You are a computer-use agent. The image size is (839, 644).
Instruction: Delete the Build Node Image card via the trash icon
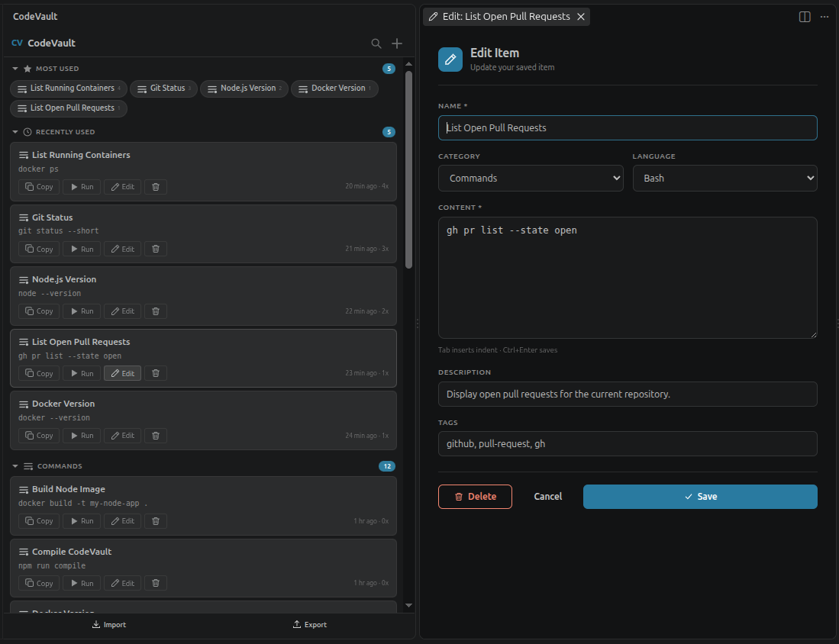(x=156, y=521)
